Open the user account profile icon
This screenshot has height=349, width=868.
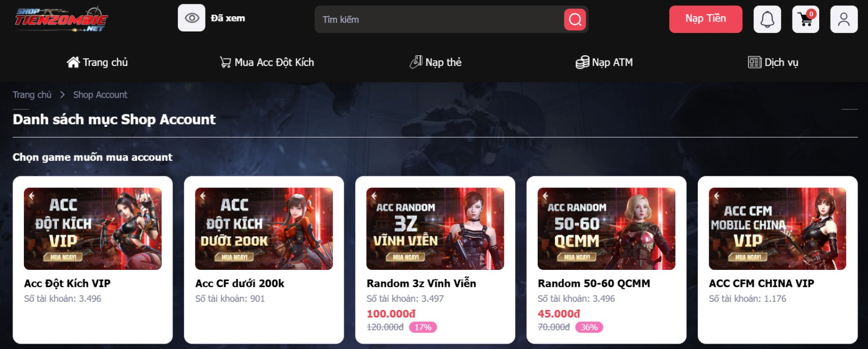tap(844, 20)
